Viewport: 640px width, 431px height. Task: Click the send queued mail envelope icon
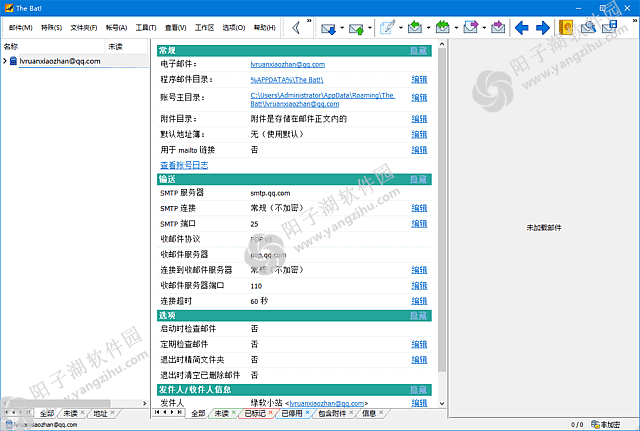point(356,28)
